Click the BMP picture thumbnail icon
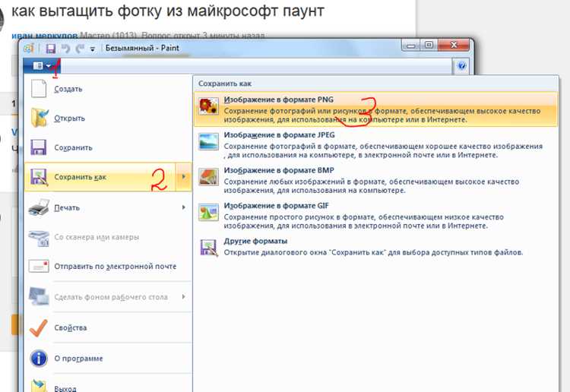The height and width of the screenshot is (392, 570). [209, 176]
